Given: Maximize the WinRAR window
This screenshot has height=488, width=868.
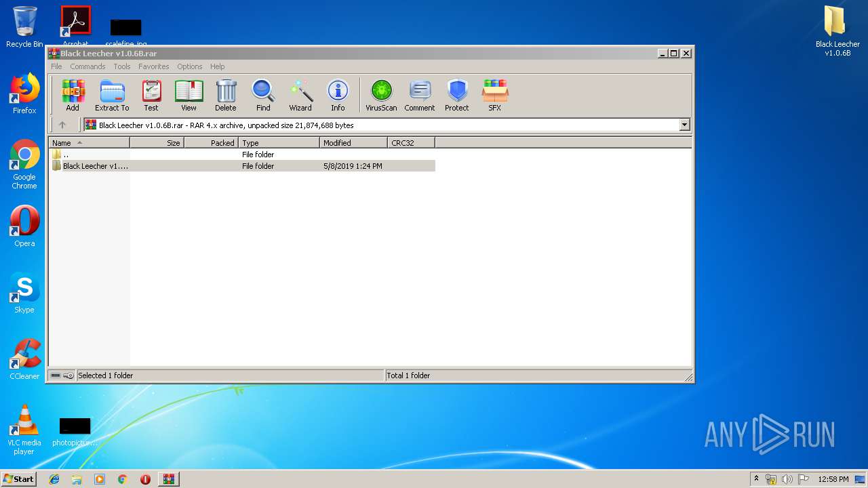Looking at the screenshot, I should 674,53.
